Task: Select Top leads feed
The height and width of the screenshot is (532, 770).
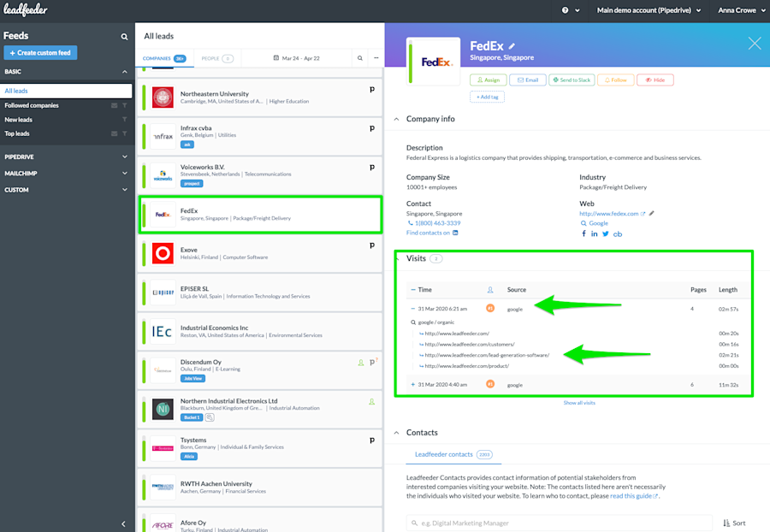Action: click(x=17, y=133)
